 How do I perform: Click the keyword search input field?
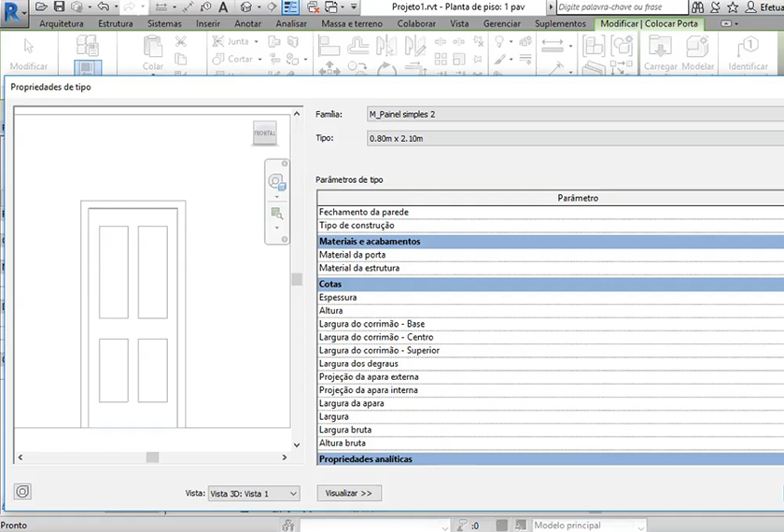pos(616,7)
